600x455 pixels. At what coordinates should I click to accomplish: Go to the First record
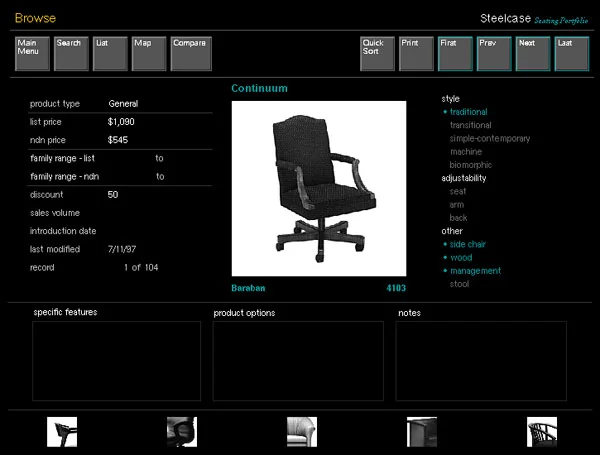point(455,54)
